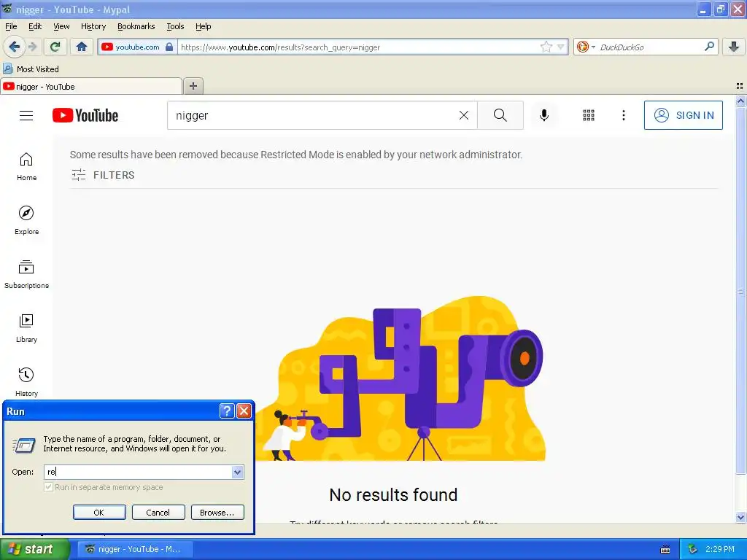Open the downloads arrow icon

734,47
